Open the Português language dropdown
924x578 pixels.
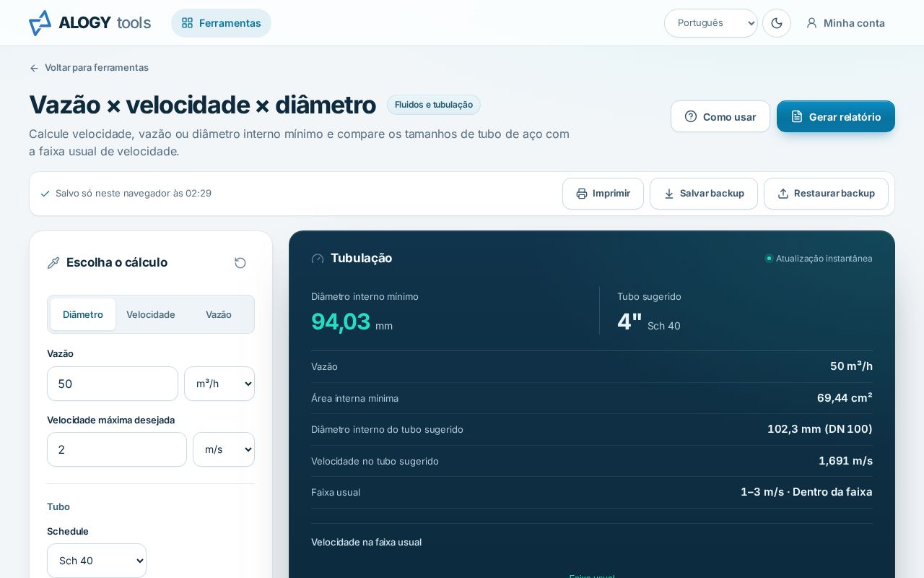(x=711, y=23)
